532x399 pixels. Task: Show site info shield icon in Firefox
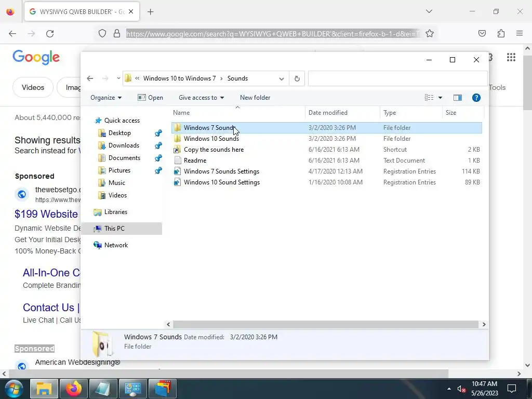102,33
